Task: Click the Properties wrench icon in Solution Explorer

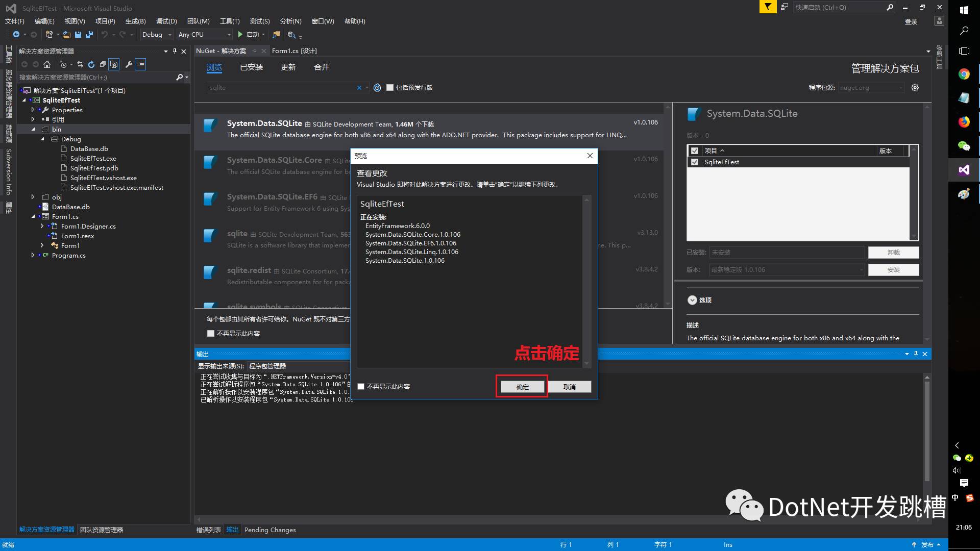Action: [x=129, y=64]
